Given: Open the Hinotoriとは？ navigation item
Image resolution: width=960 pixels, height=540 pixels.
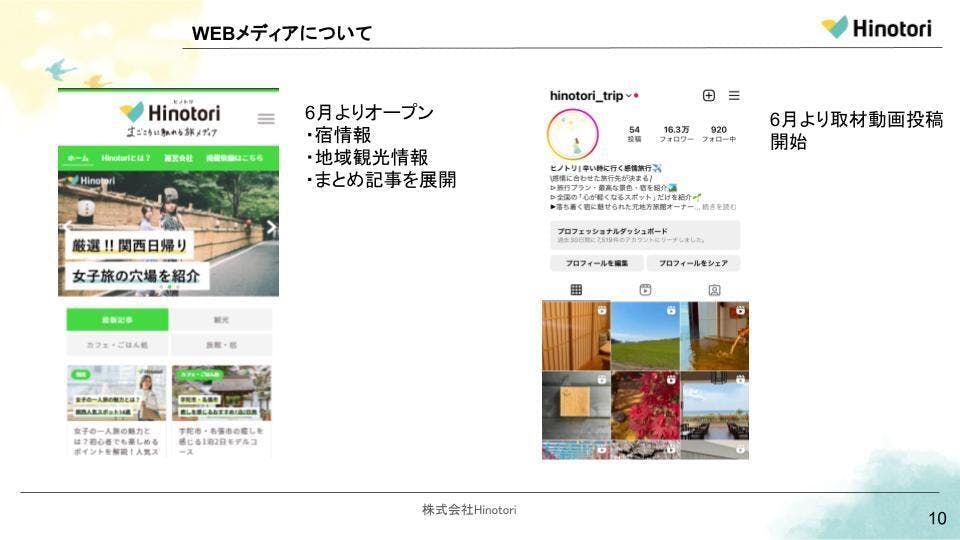Looking at the screenshot, I should 126,158.
